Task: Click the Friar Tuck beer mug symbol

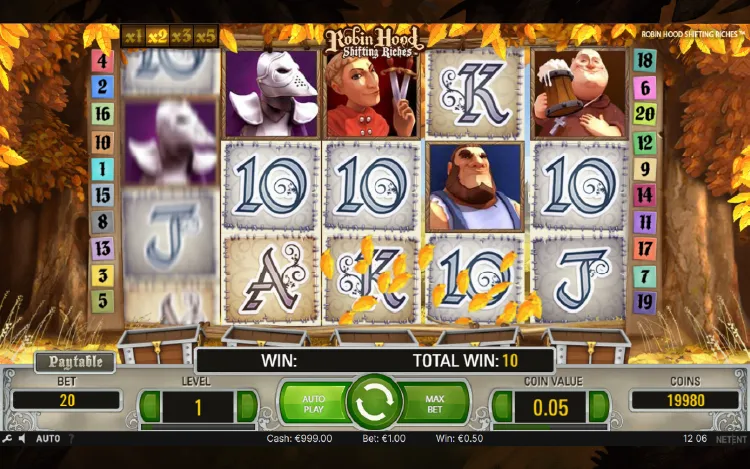Action: click(x=580, y=93)
